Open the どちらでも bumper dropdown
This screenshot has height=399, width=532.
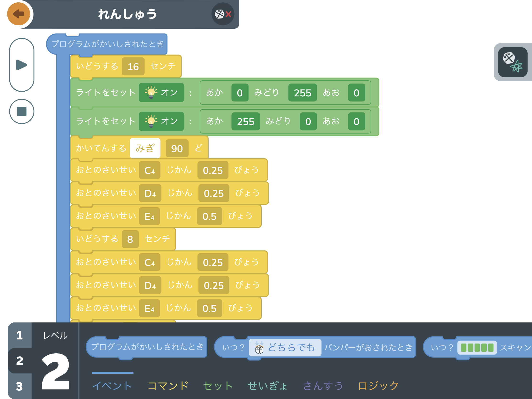291,348
